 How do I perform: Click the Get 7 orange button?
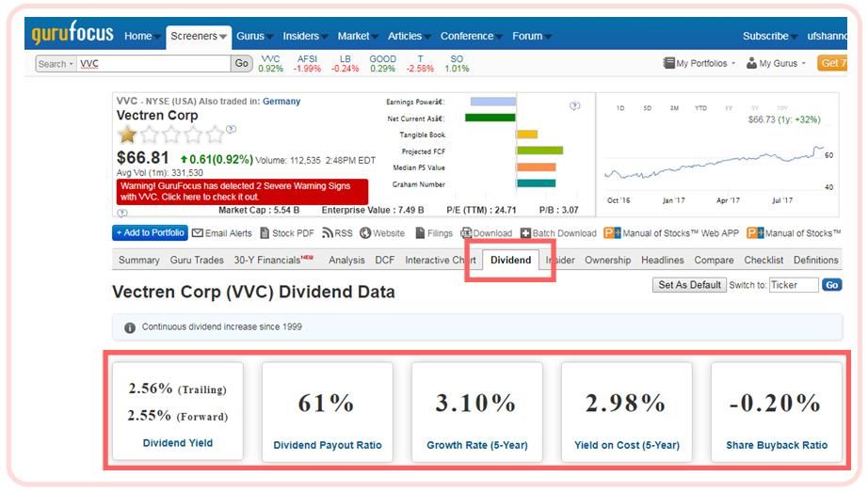(x=832, y=62)
